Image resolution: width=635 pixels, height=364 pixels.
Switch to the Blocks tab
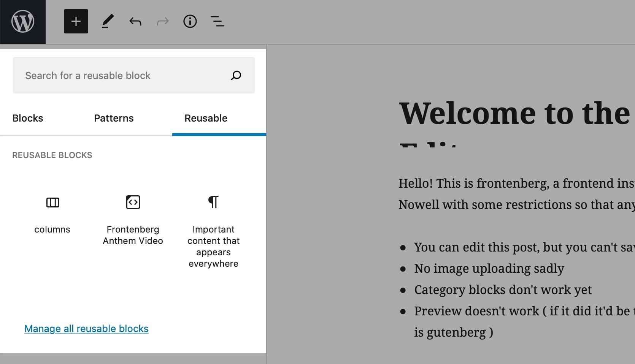tap(27, 118)
